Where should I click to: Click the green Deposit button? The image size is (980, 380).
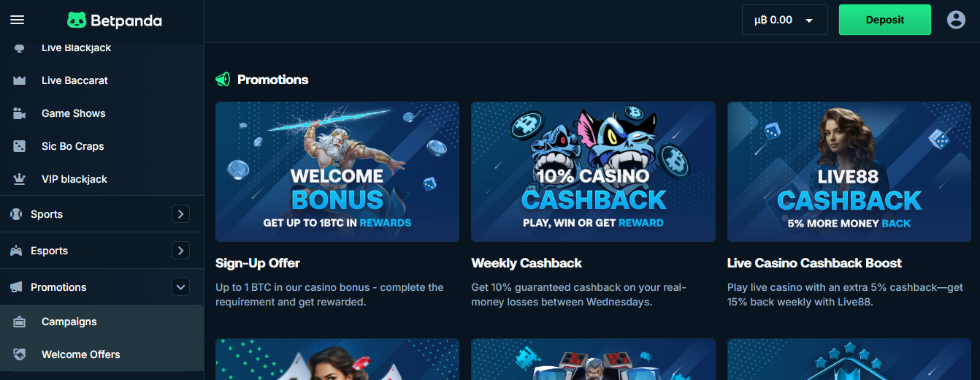coord(885,20)
